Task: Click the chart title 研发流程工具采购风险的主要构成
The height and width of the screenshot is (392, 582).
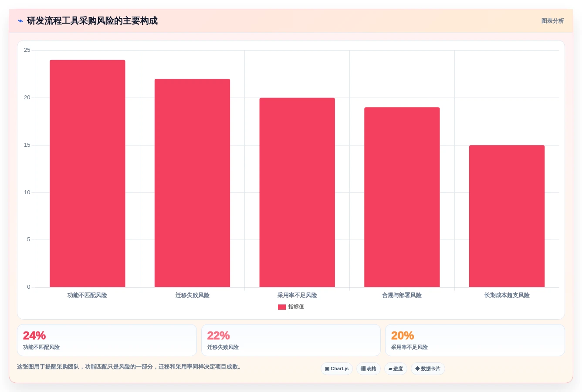Action: click(92, 21)
